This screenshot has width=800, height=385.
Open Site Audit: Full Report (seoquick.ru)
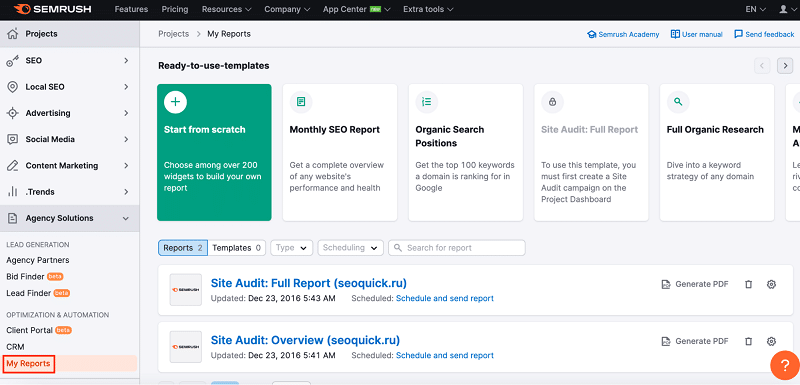click(x=309, y=283)
